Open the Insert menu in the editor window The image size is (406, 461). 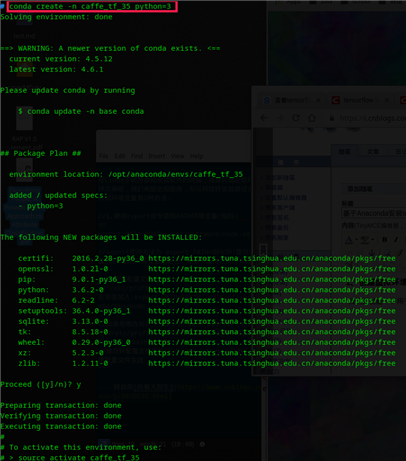click(156, 156)
